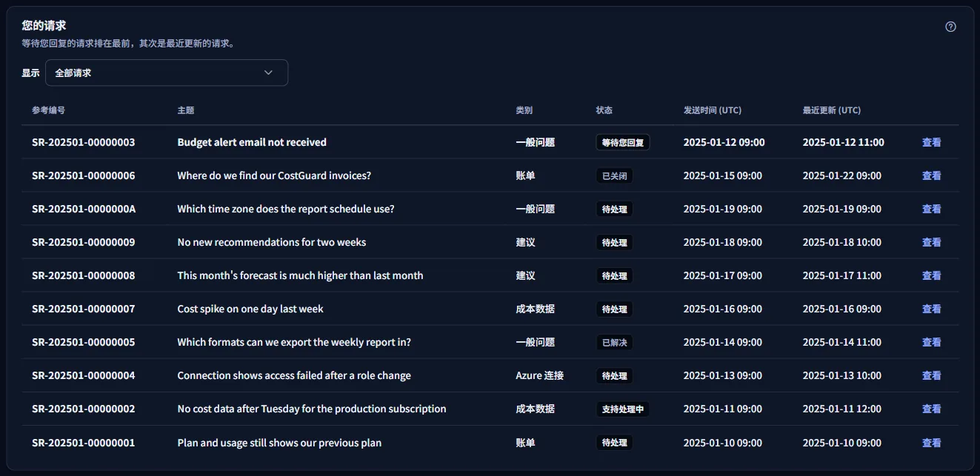Viewport: 980px width, 476px height.
Task: Click 查看 for No new recommendations row
Action: pos(931,242)
